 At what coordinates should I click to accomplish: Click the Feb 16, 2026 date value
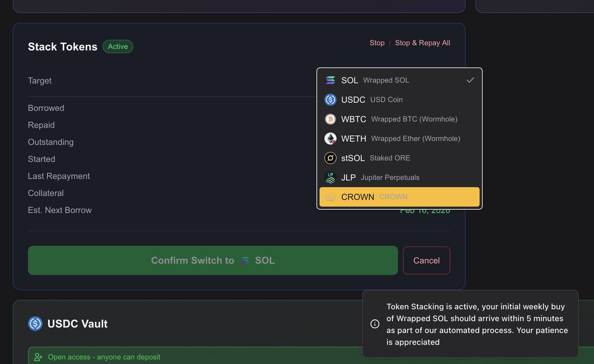(425, 212)
